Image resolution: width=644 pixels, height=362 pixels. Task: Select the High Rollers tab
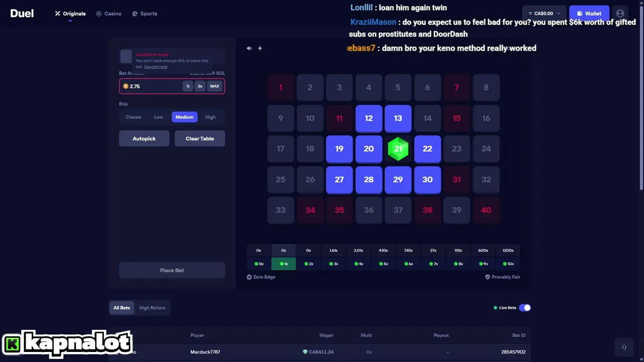[x=152, y=308]
